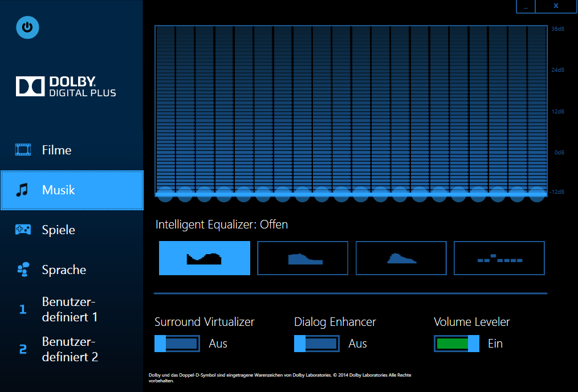Screen dimensions: 578x392
Task: Click the last equalizer band slider knob
Action: pyautogui.click(x=537, y=194)
